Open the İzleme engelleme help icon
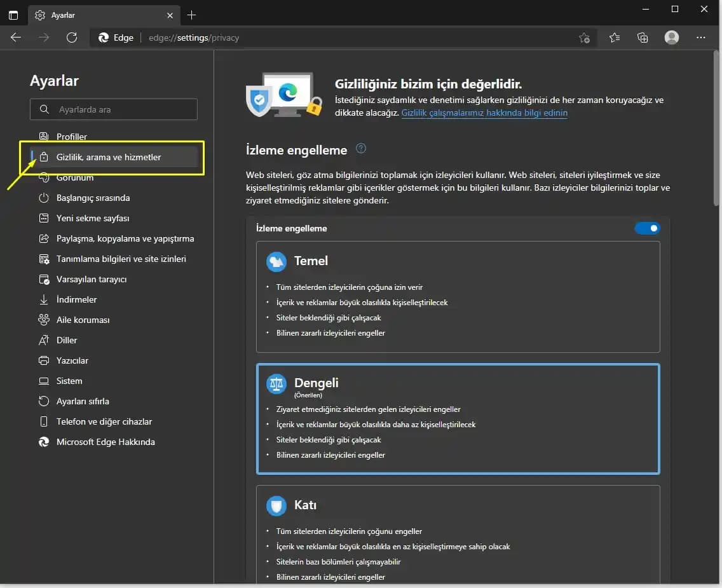The image size is (722, 588). click(360, 147)
